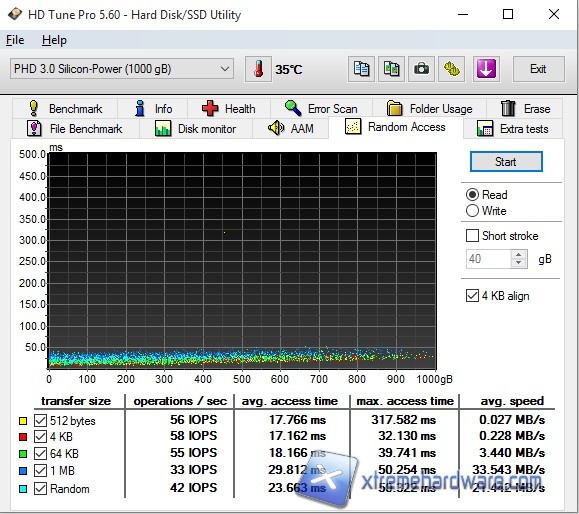Click the short stroke gB input field
Screen dimensions: 579x514
pos(489,259)
